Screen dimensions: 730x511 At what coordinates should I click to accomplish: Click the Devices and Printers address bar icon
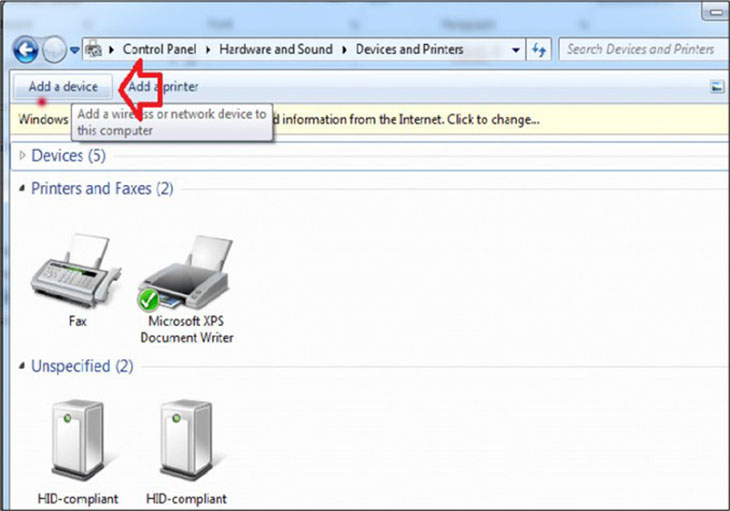click(93, 49)
